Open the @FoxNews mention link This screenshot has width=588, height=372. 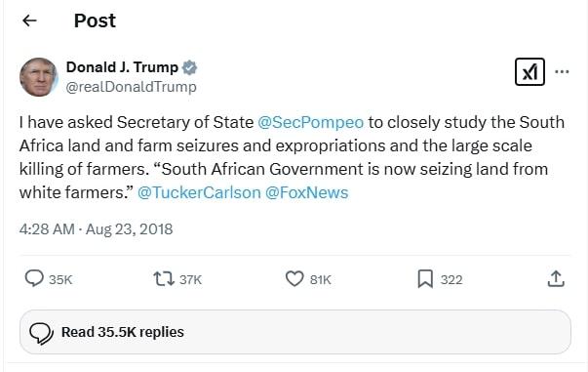tap(307, 192)
